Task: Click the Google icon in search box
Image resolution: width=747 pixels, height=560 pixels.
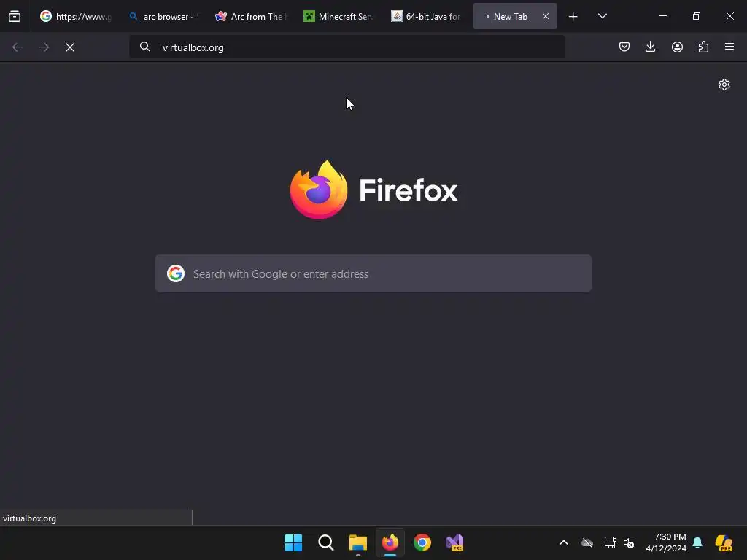Action: pos(176,273)
